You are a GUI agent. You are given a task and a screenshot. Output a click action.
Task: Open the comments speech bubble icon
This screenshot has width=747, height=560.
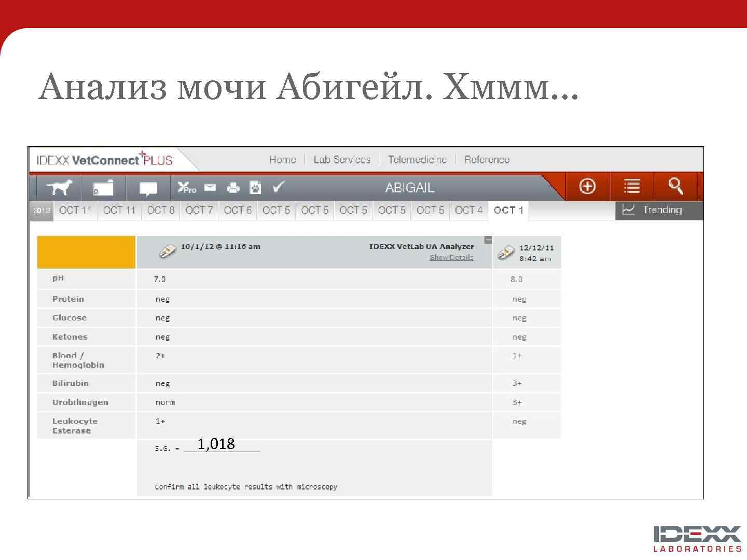tap(147, 188)
